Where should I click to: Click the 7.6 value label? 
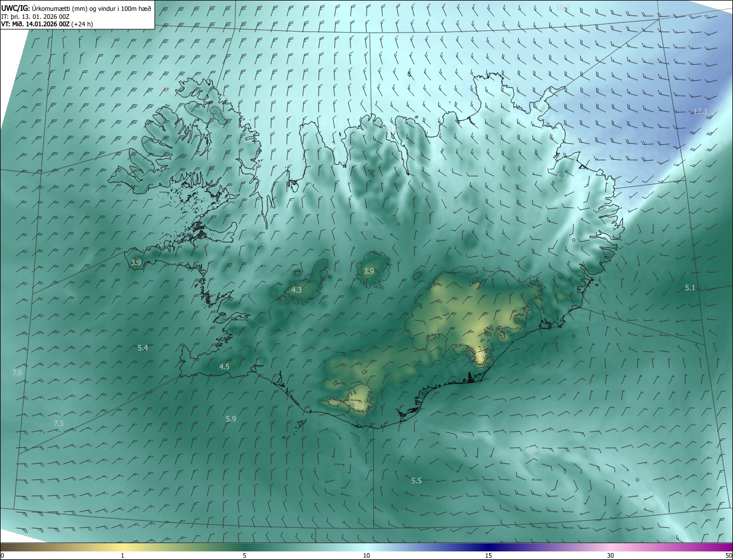17,372
